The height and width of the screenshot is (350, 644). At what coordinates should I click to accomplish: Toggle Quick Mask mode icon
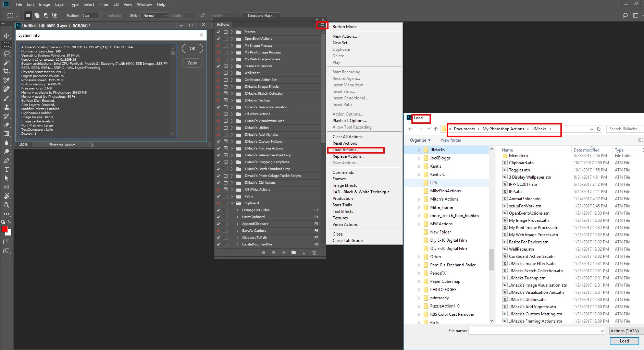click(x=7, y=242)
